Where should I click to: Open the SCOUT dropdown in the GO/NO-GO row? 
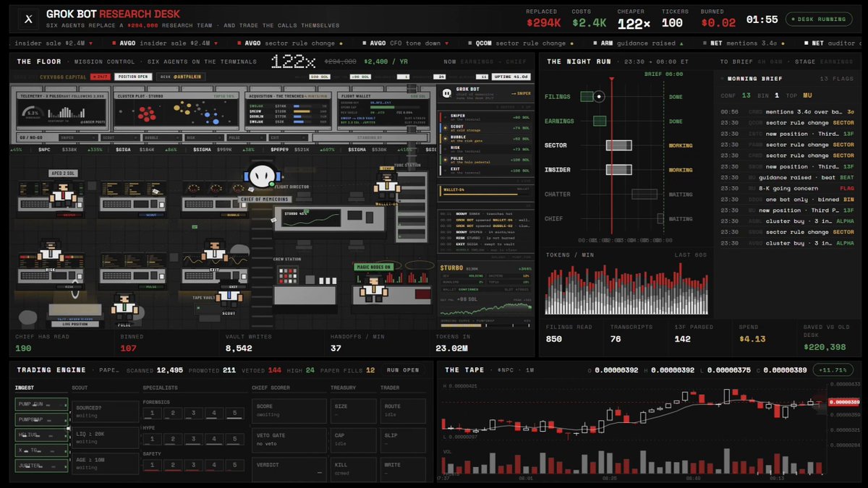pos(119,137)
